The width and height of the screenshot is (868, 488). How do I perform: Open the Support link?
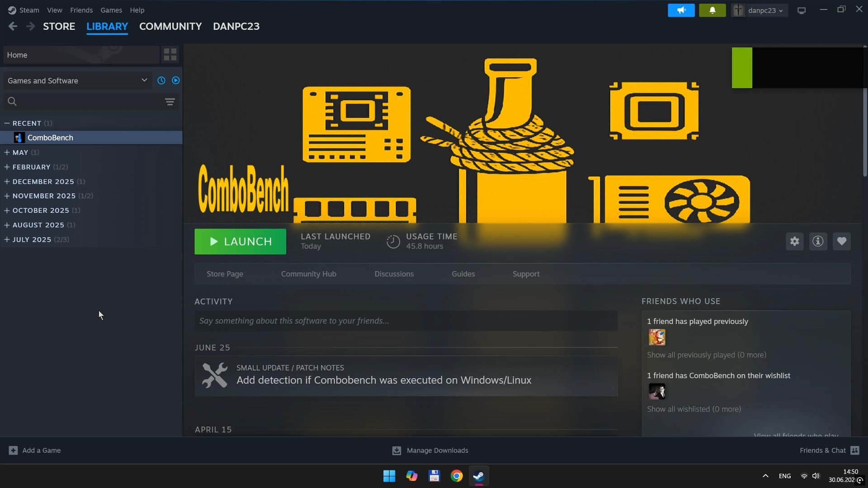coord(526,274)
